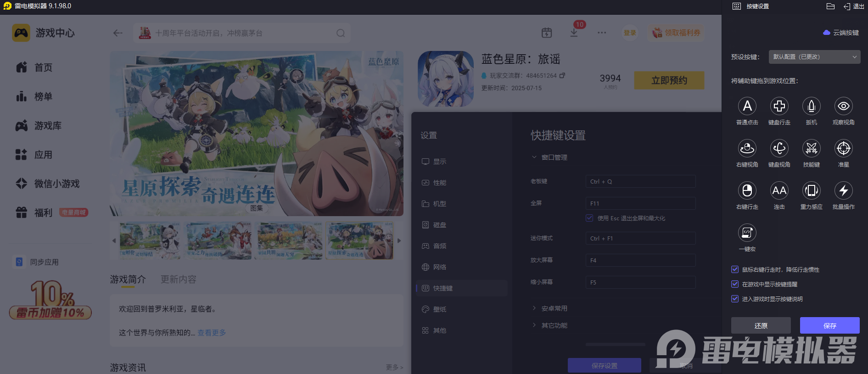Click the 同步应用 sidebar entry
This screenshot has height=374, width=868.
[x=37, y=262]
